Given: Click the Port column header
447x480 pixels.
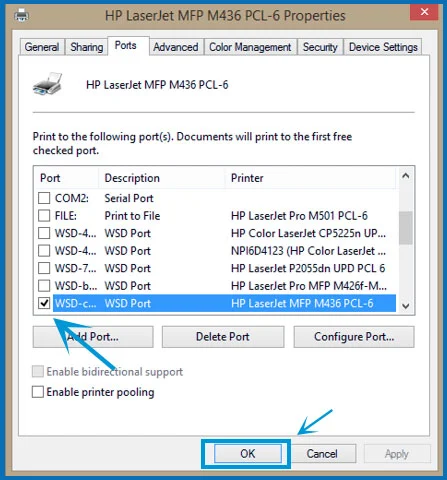Looking at the screenshot, I should point(66,178).
